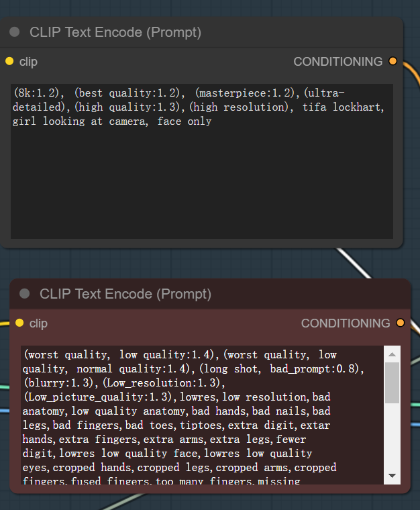Screen dimensions: 420x510
Task: Click the orange CONDITIONING output port on top node
Action: [392, 61]
